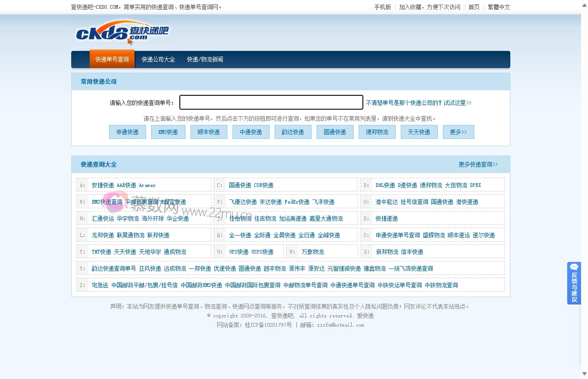
Task: Select the 快递单号查询 tab
Action: (x=112, y=59)
